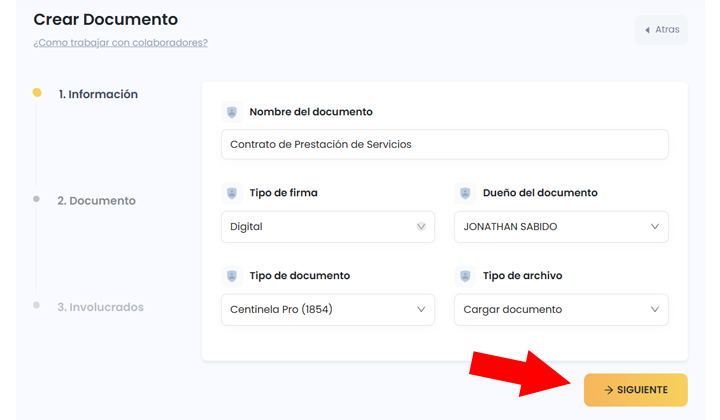Click the gray dot marker for step 3
Viewport: 720px width, 420px height.
click(x=37, y=305)
